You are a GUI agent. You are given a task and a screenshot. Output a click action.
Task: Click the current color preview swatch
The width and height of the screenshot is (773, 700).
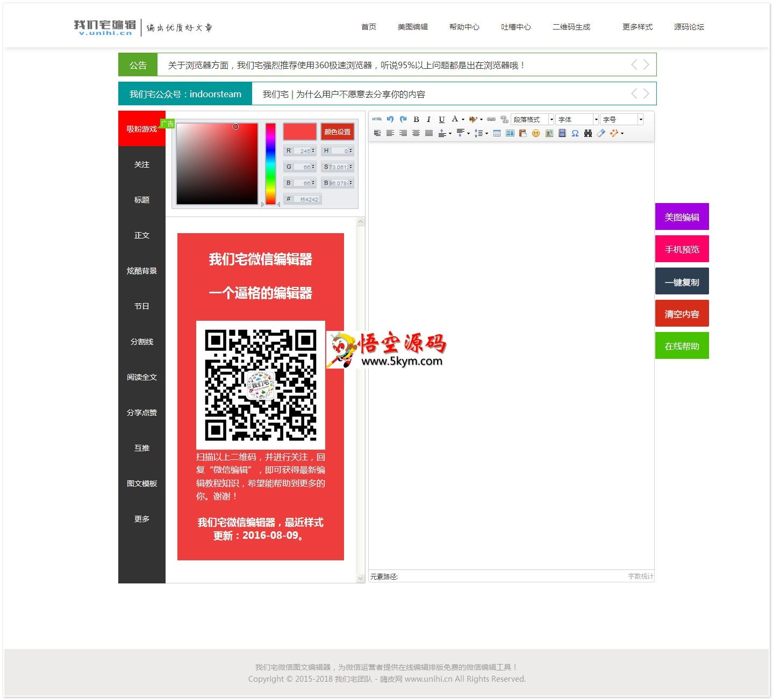click(300, 132)
